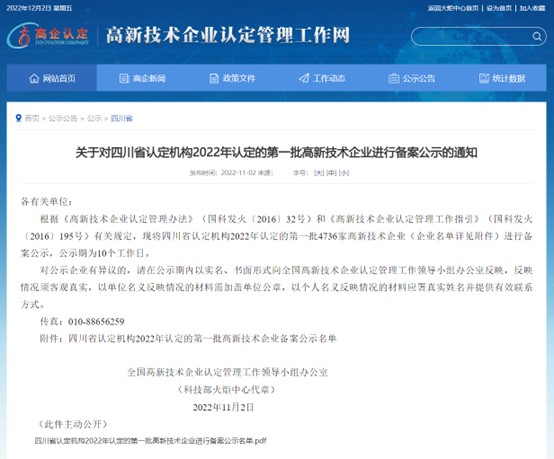Image resolution: width=554 pixels, height=459 pixels.
Task: Click the search magnifier icon
Action: pyautogui.click(x=537, y=36)
